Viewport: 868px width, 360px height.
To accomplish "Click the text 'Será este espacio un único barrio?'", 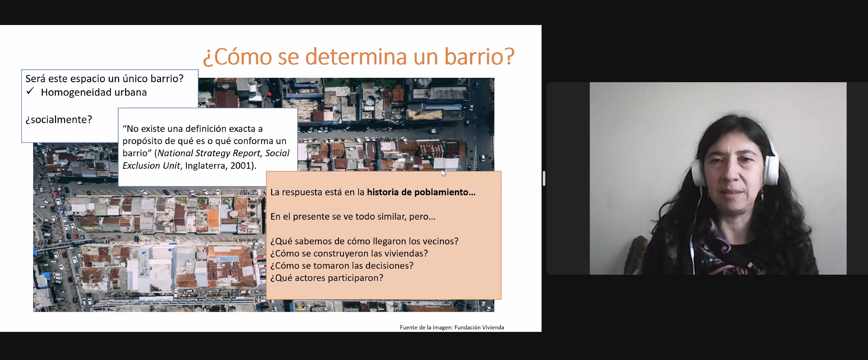I will tap(104, 78).
